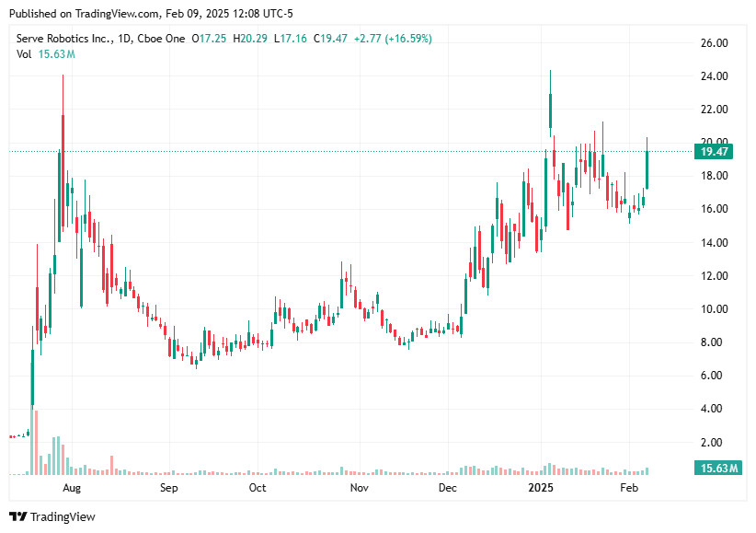Click the Serve Robotics Inc. symbol title
Image resolution: width=756 pixels, height=533 pixels.
click(x=65, y=39)
